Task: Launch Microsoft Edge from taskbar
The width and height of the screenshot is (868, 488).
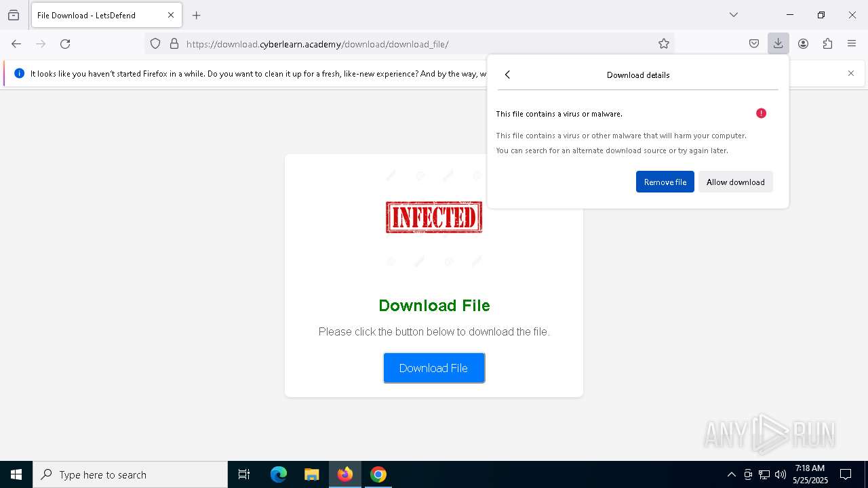Action: pyautogui.click(x=279, y=474)
